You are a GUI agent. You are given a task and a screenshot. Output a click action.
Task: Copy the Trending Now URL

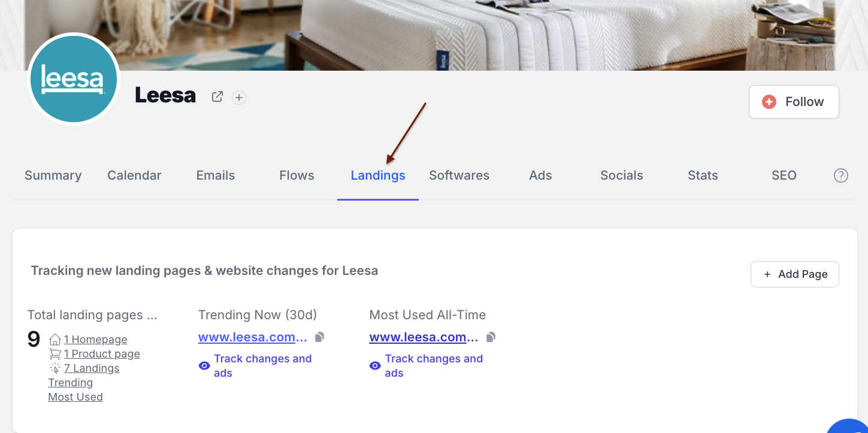(320, 337)
